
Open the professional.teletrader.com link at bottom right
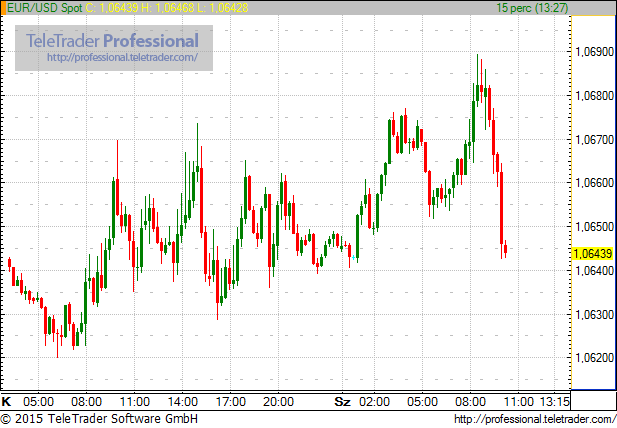(535, 419)
